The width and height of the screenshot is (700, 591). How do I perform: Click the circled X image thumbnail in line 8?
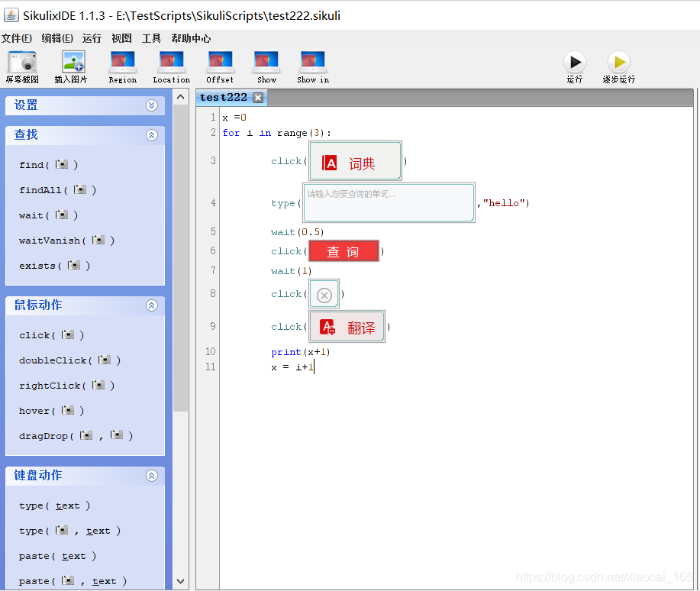coord(324,294)
